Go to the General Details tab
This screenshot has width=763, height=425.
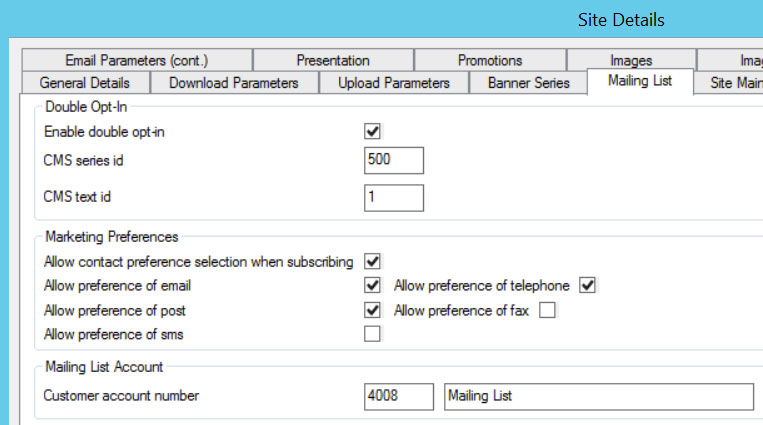coord(85,83)
